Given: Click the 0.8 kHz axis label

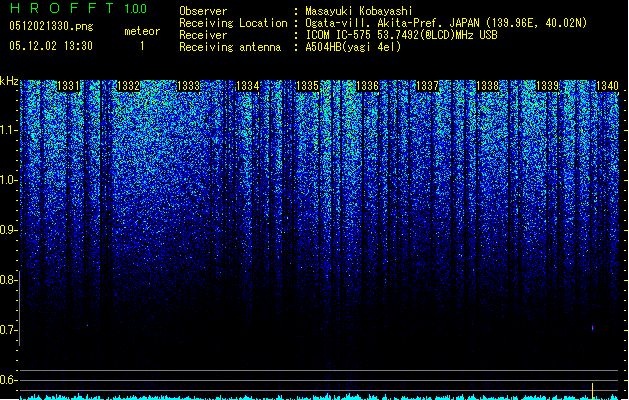Looking at the screenshot, I should click(x=9, y=280).
